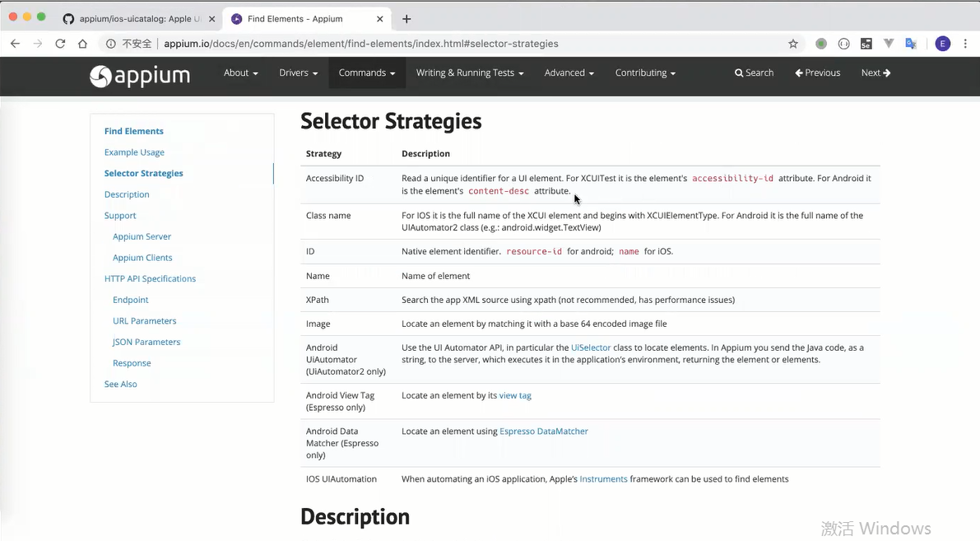This screenshot has width=980, height=541.
Task: Go to Appium Clients in sidebar
Action: pos(142,258)
